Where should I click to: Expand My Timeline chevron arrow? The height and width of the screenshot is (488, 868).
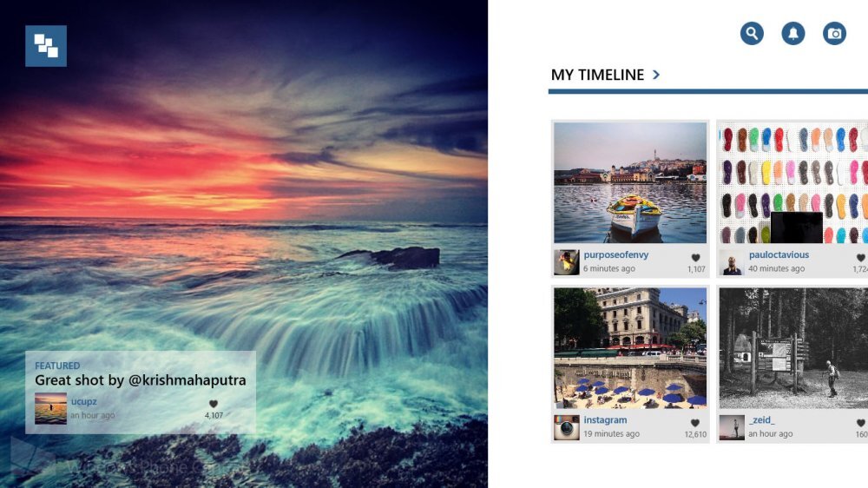click(656, 74)
